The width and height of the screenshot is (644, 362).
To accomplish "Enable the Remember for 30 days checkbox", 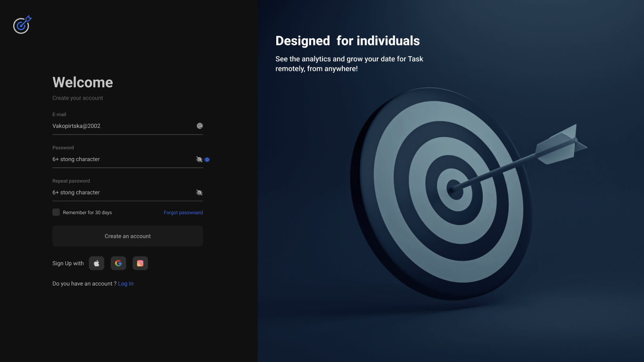I will pyautogui.click(x=56, y=212).
